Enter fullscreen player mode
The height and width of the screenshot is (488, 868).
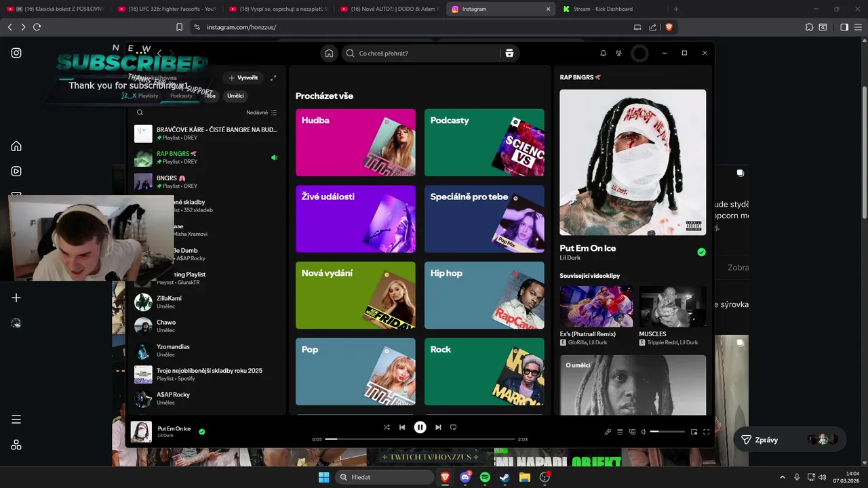coord(706,432)
